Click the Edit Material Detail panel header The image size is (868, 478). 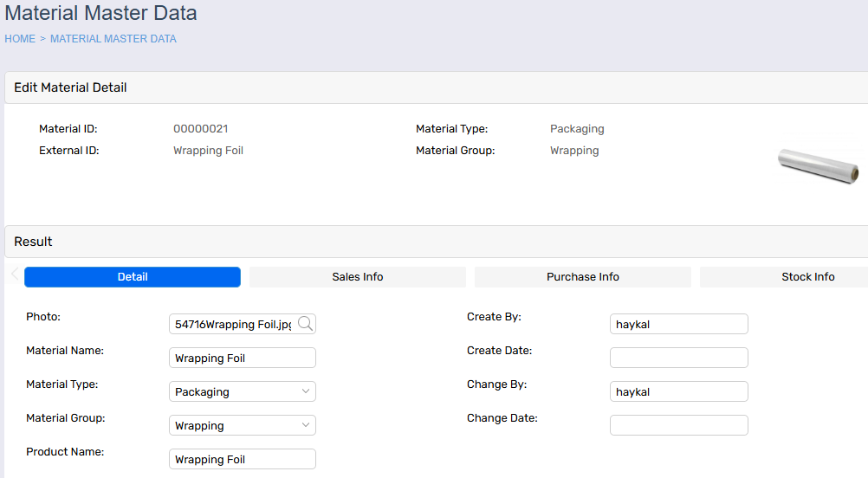click(437, 87)
